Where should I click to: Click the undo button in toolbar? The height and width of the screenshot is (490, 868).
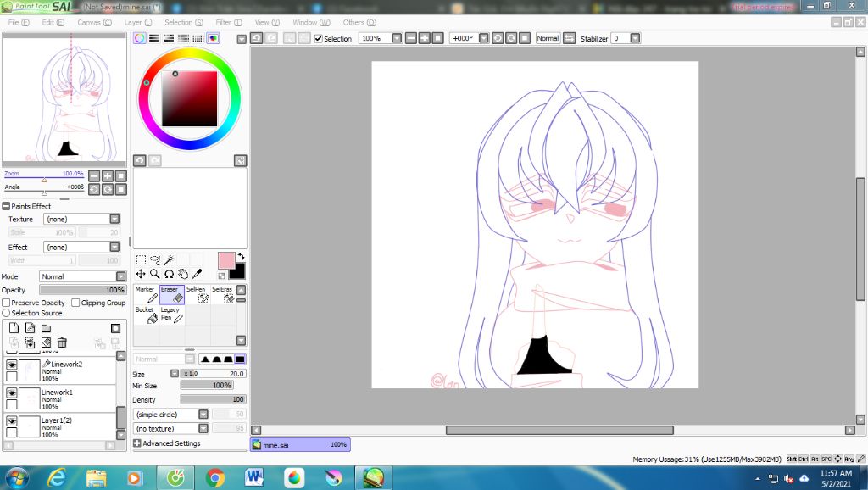256,38
